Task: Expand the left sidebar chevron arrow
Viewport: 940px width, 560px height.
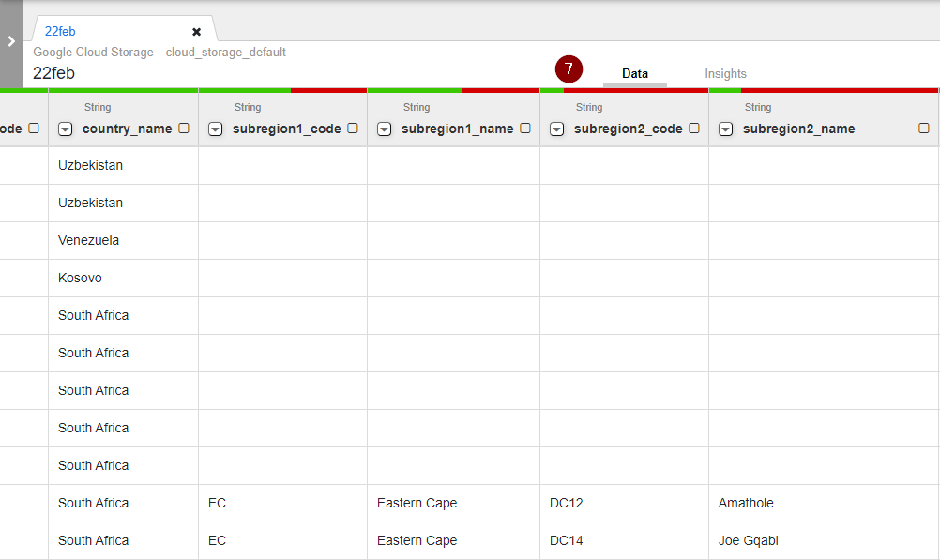Action: pyautogui.click(x=11, y=41)
